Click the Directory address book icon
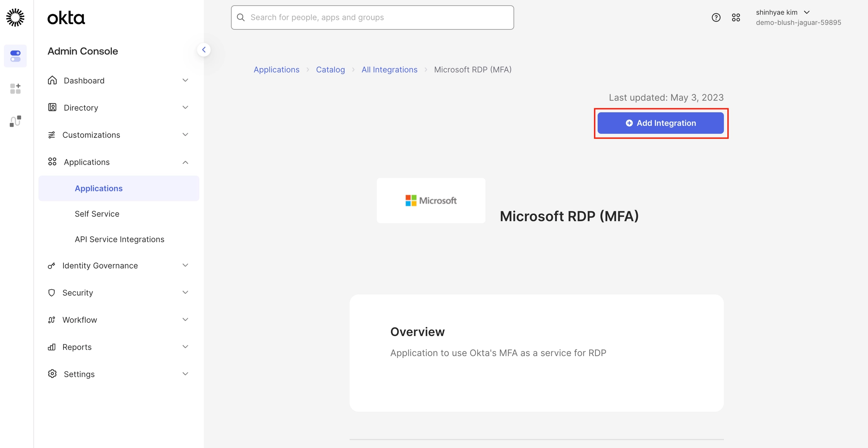868x448 pixels. [x=53, y=108]
